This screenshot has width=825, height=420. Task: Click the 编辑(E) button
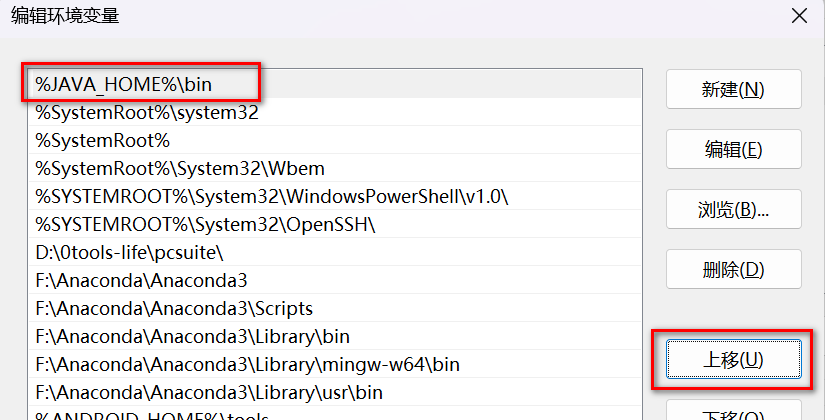[733, 149]
